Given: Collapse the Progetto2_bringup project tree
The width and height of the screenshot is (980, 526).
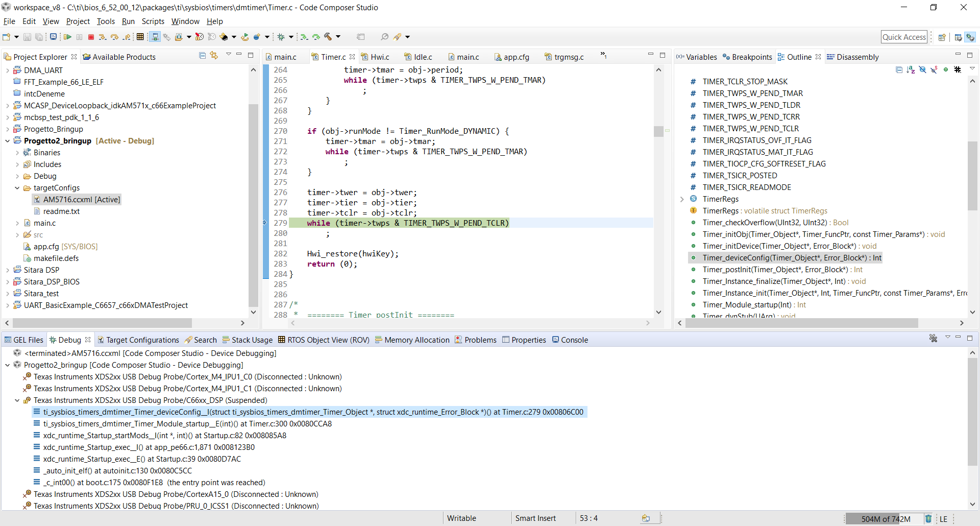Looking at the screenshot, I should point(8,141).
